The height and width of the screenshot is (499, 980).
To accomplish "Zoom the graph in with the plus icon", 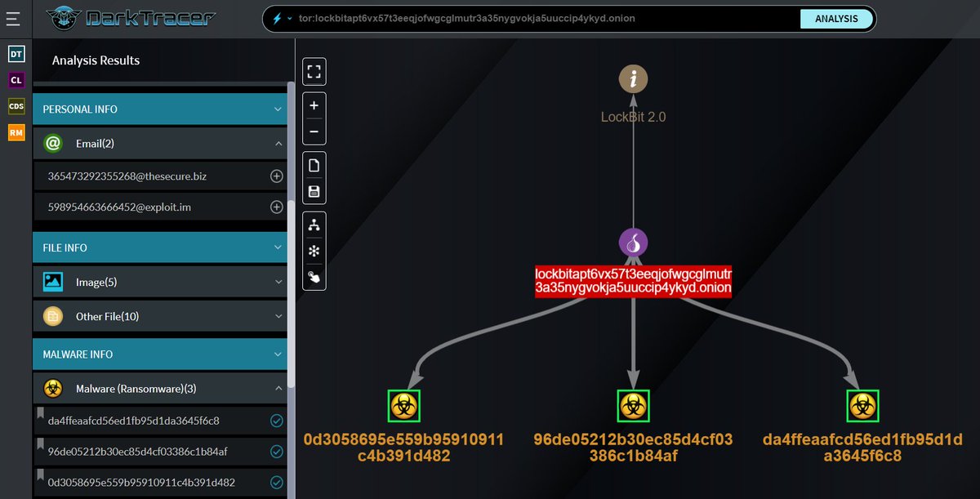I will coord(314,105).
